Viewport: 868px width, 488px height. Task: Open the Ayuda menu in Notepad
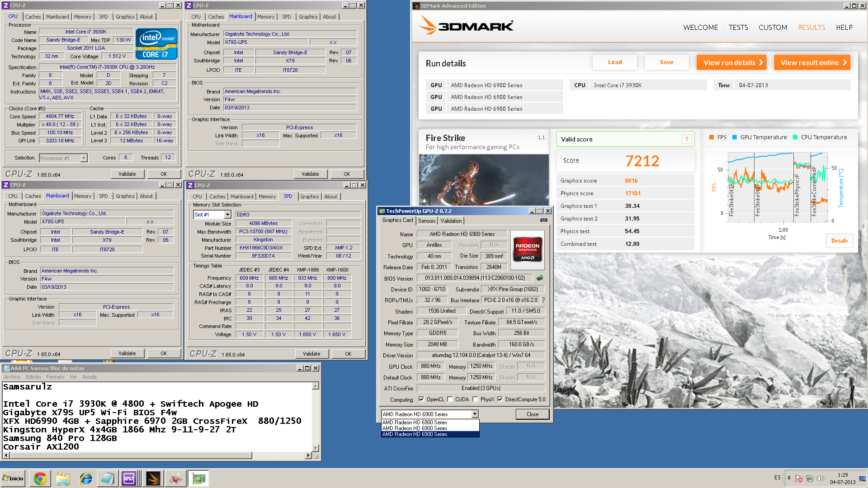(x=90, y=377)
